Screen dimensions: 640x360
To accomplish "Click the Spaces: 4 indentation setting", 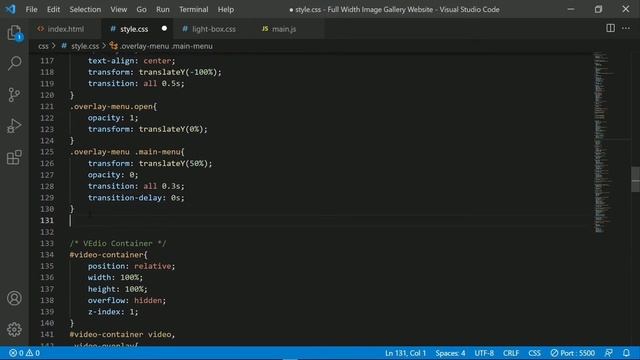I will coord(450,353).
